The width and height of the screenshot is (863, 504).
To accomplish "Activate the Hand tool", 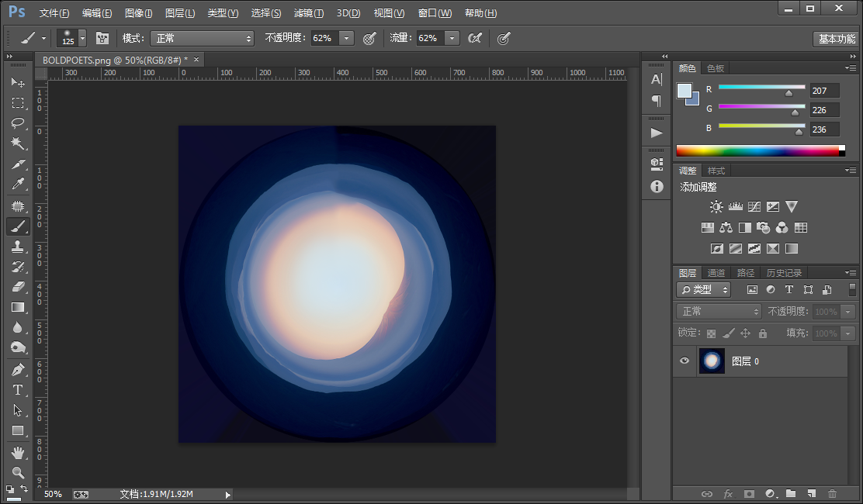I will pyautogui.click(x=18, y=452).
